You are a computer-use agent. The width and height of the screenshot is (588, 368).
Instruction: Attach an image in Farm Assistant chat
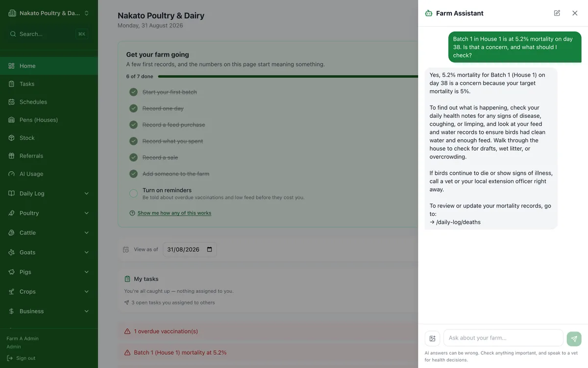click(432, 339)
